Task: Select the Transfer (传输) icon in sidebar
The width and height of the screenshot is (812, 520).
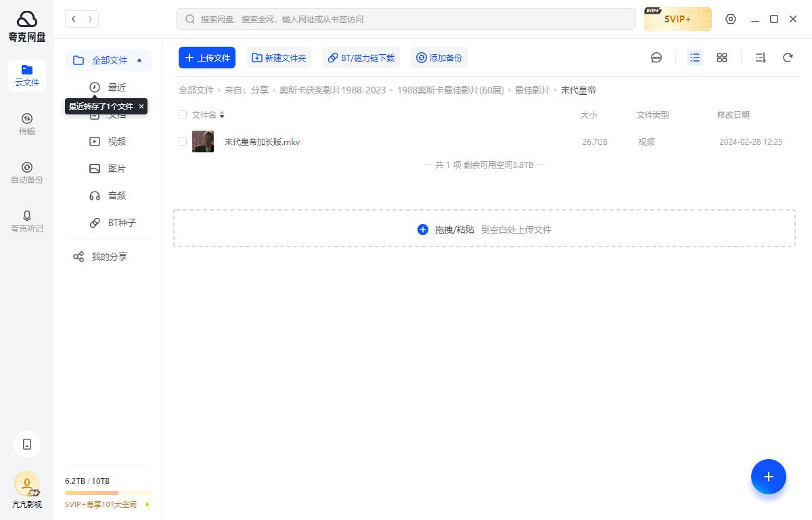Action: coord(27,123)
